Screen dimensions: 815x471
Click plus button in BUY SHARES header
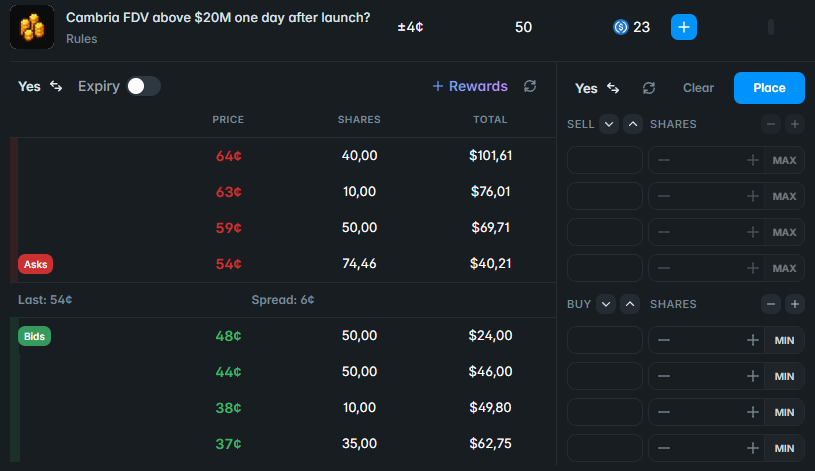[795, 304]
